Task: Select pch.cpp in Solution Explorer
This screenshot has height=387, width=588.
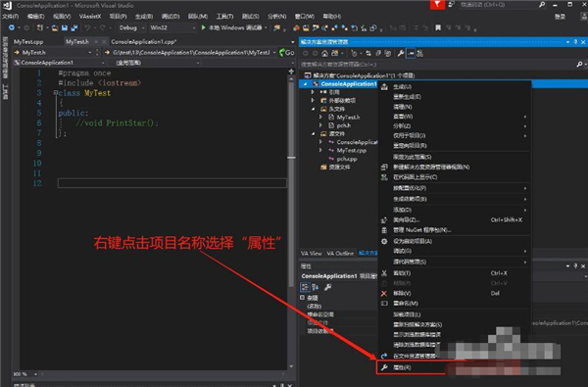Action: click(x=347, y=159)
